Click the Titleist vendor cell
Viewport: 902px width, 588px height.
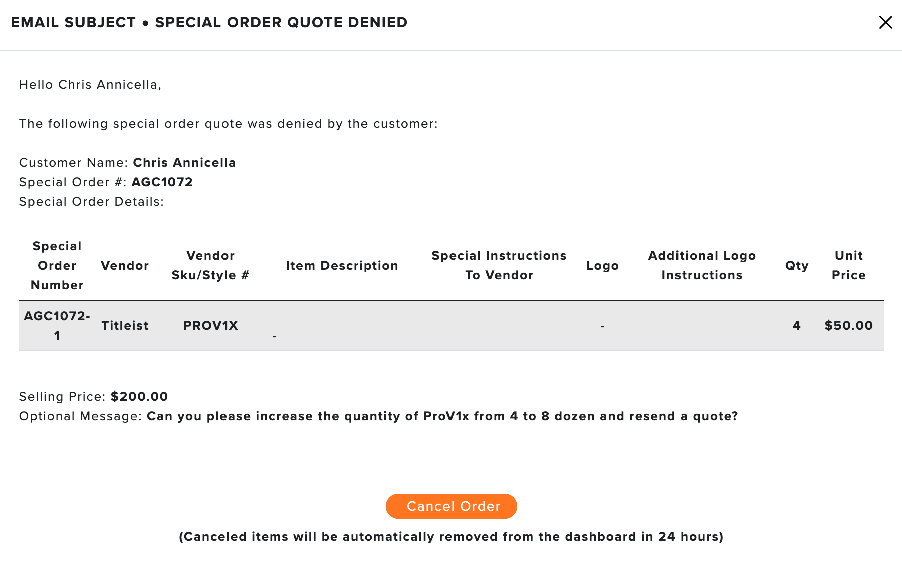click(125, 326)
